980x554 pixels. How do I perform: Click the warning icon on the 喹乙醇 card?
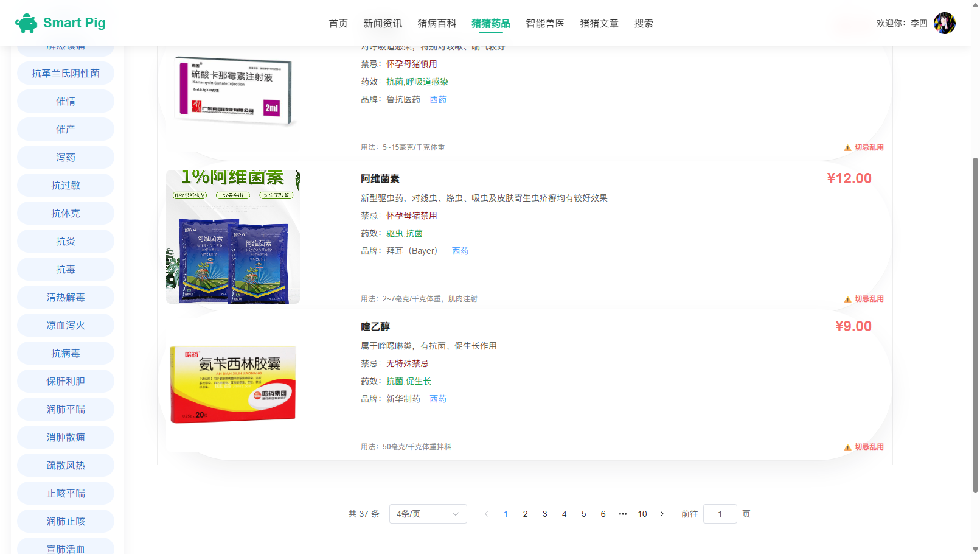tap(847, 447)
